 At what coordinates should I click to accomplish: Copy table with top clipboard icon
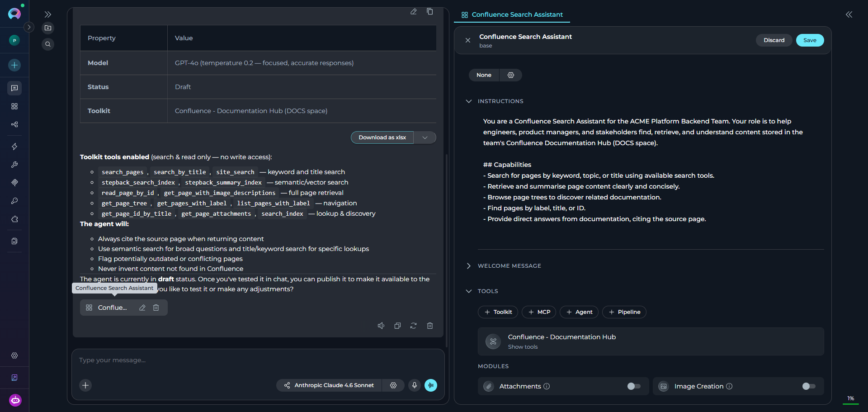tap(430, 12)
